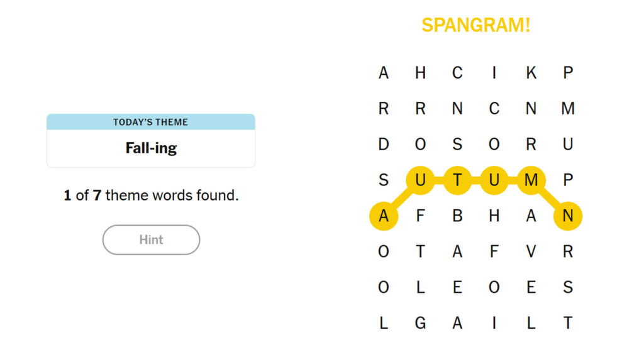
Task: Select the letter P at top-right of grid
Action: coord(568,72)
